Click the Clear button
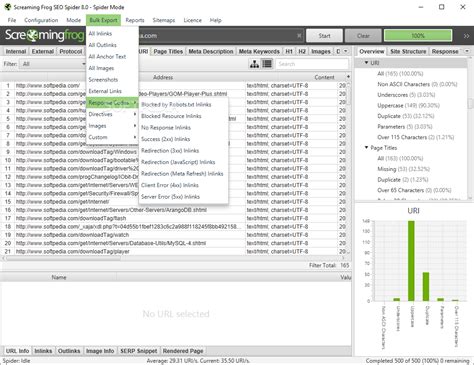This screenshot has height=365, width=474. click(x=363, y=36)
